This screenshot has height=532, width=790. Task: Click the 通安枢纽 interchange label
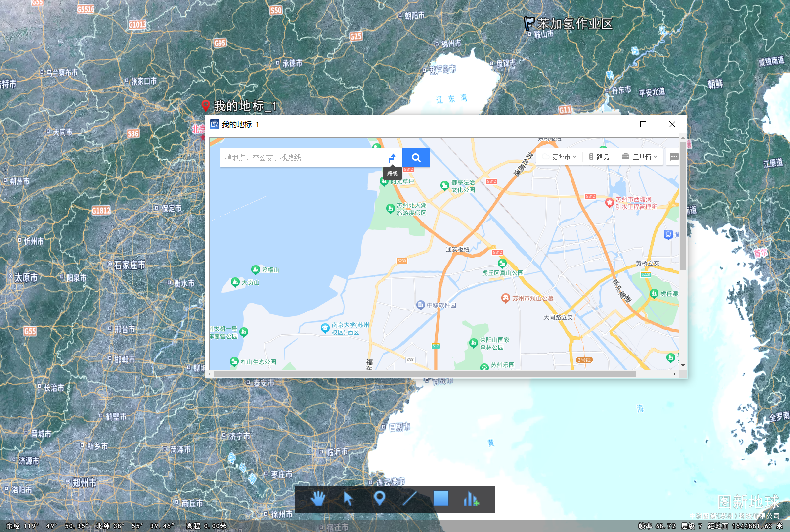coord(458,249)
